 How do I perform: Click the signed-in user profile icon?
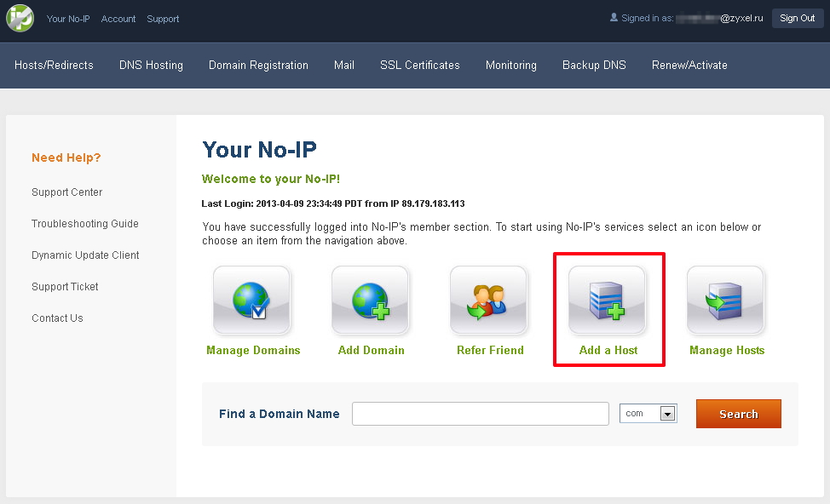[614, 17]
